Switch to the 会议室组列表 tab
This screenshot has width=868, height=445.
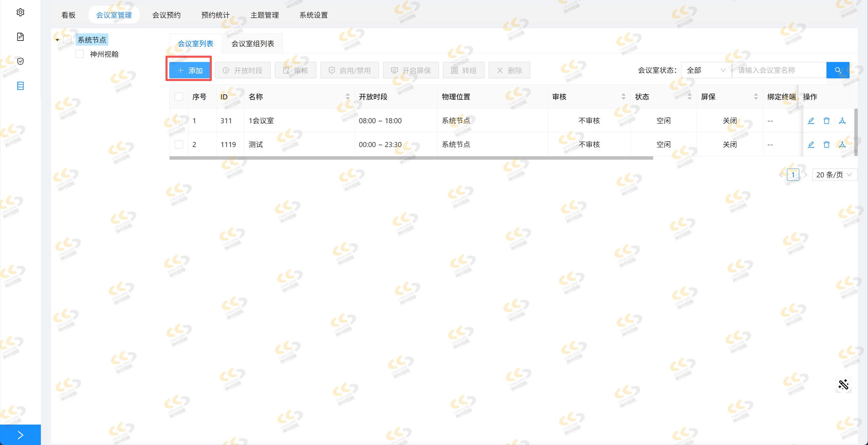pos(252,44)
